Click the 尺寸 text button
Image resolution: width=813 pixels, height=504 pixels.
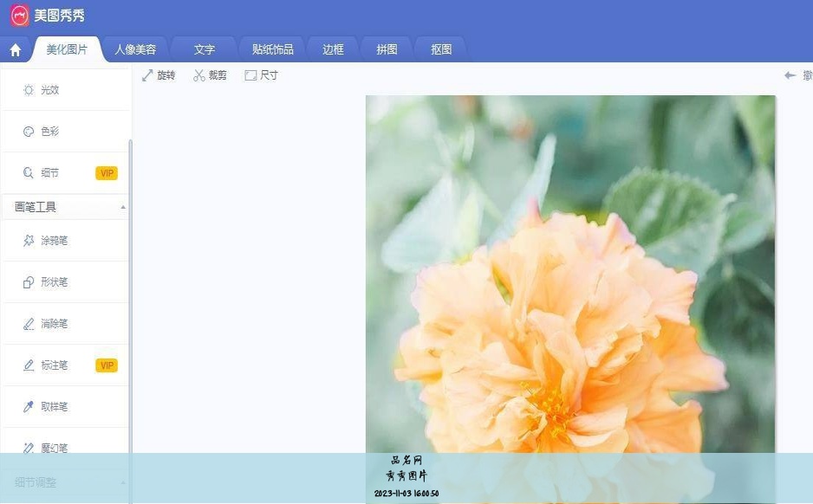[x=269, y=75]
